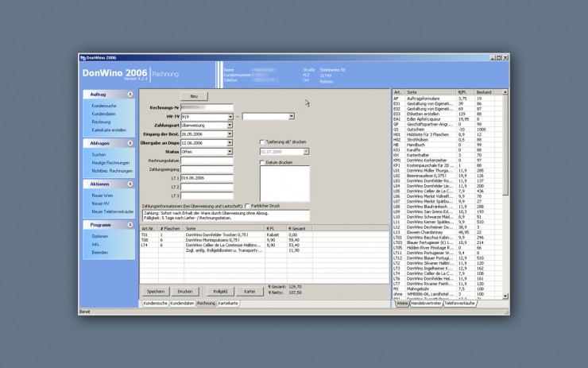Open Rechnung in the Auftrag sidebar section

[x=101, y=122]
